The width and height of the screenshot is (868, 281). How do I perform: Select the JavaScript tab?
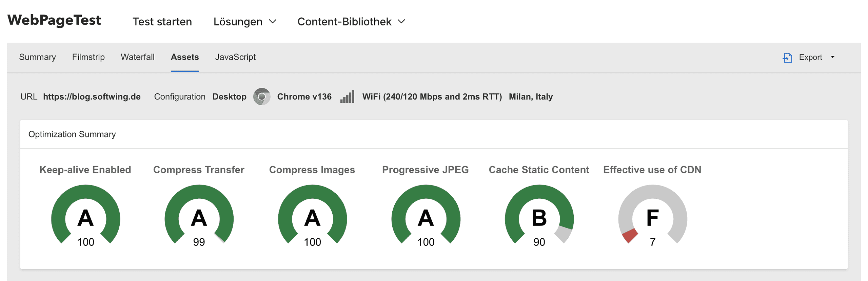(x=236, y=57)
